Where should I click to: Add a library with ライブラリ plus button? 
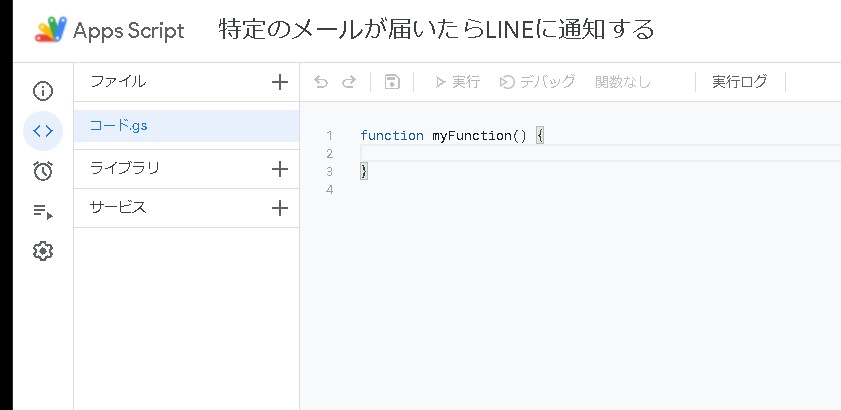tap(280, 169)
